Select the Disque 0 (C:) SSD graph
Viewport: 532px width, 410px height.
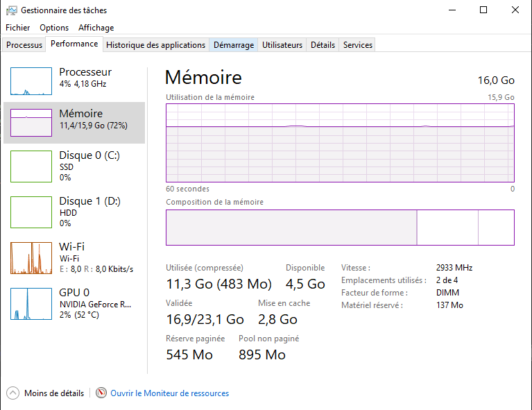[x=31, y=166]
